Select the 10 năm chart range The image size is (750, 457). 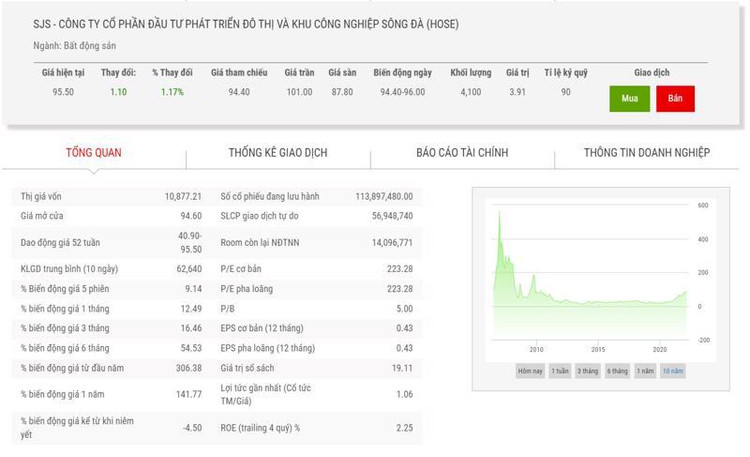click(x=673, y=370)
